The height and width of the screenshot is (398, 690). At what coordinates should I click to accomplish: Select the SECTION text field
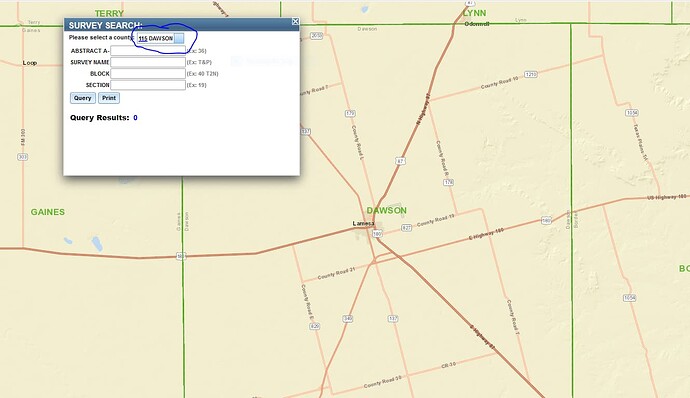tap(148, 85)
